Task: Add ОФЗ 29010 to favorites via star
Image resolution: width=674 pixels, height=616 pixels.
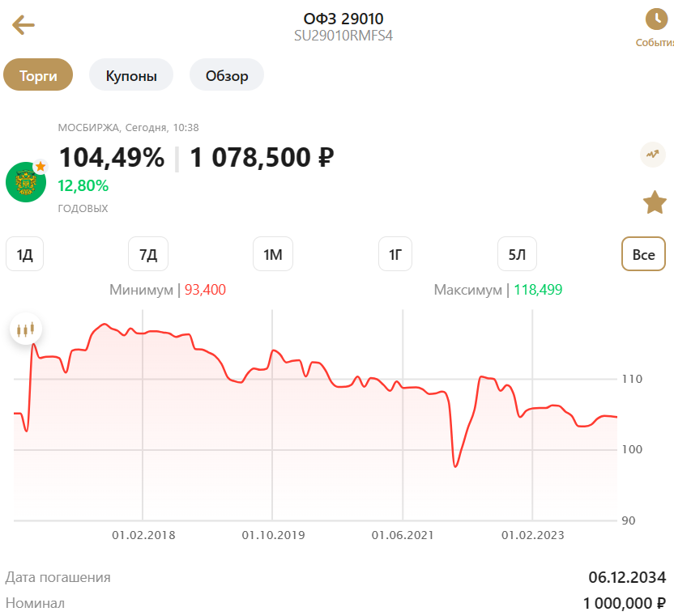Action: pos(655,202)
